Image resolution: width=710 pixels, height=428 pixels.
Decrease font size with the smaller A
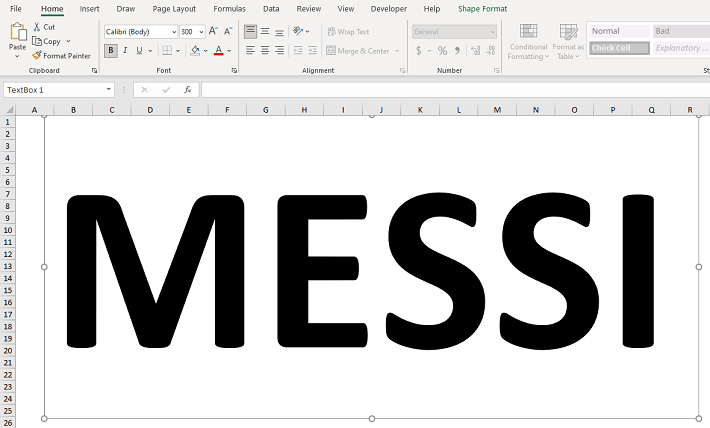point(228,31)
